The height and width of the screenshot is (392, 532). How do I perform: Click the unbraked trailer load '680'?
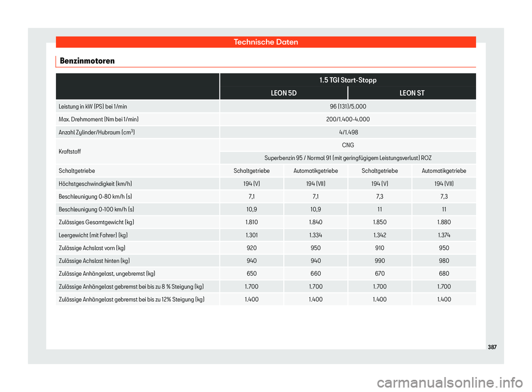click(x=444, y=274)
